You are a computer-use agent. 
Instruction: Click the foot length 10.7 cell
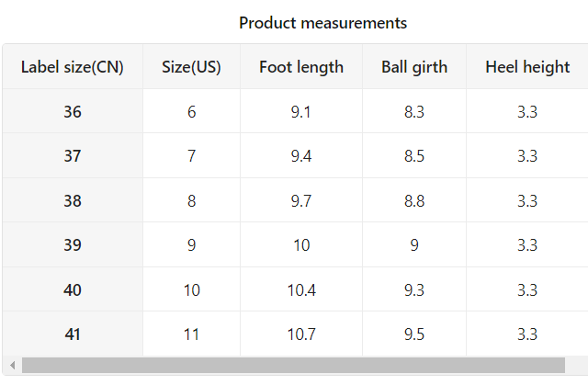tap(301, 334)
